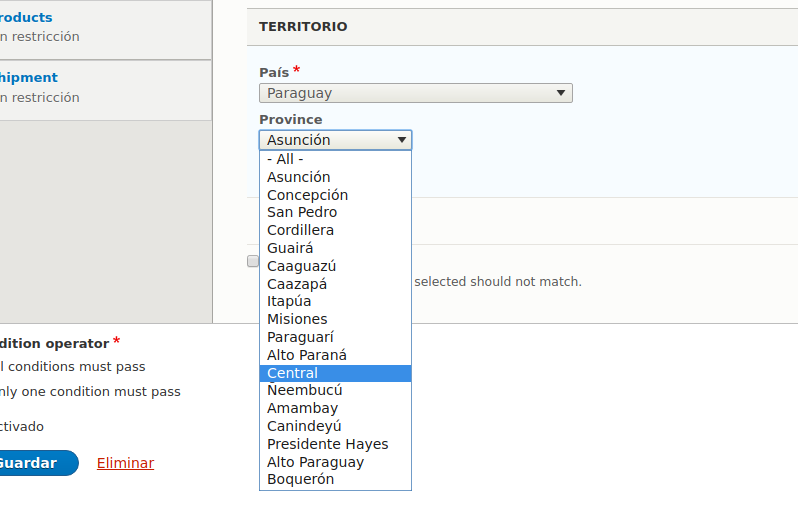Pick Alto Paraná province option
Screen dimensions: 798x509
click(335, 355)
